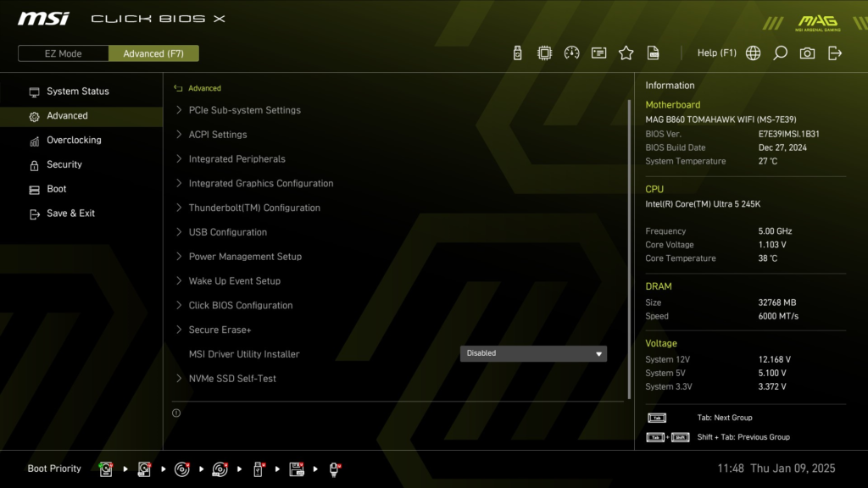The width and height of the screenshot is (868, 488).
Task: Open the MSI Driver Utility Installer dropdown
Action: 533,353
